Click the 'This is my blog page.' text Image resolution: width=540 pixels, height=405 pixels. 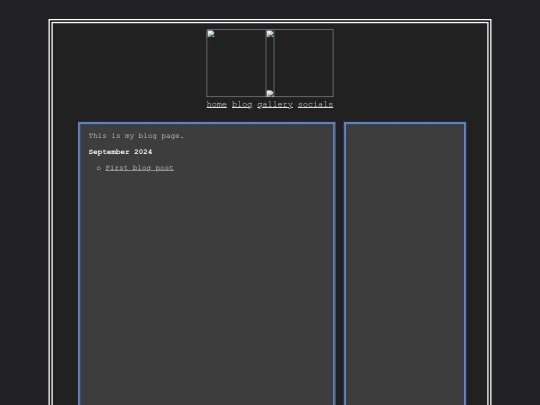(x=136, y=136)
